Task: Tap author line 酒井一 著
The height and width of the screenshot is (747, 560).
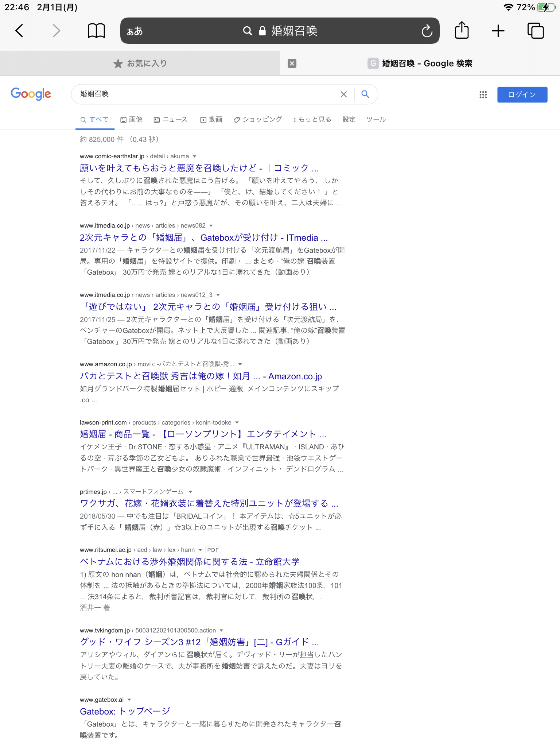Action: (x=95, y=608)
